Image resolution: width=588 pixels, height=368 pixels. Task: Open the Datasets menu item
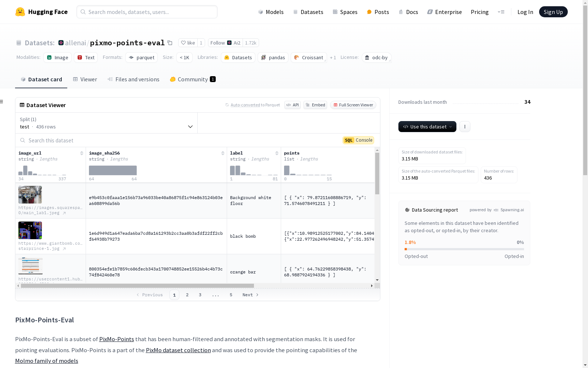[308, 12]
